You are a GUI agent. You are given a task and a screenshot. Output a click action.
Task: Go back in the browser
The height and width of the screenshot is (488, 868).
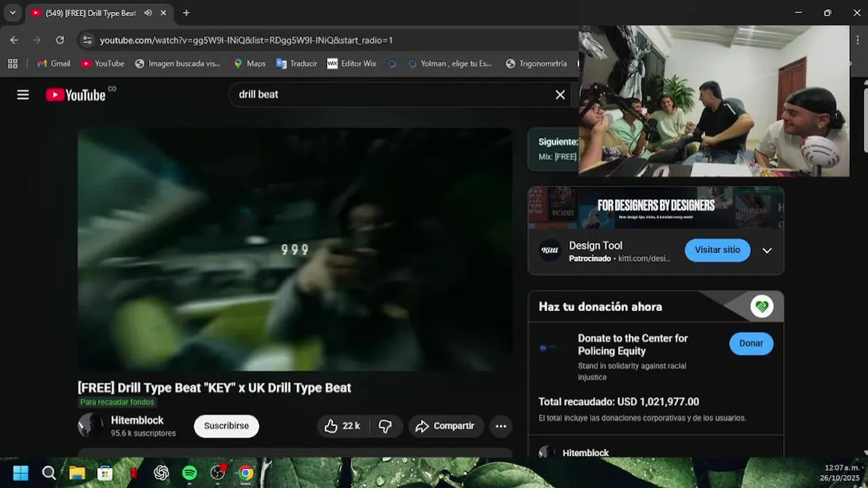coord(14,40)
